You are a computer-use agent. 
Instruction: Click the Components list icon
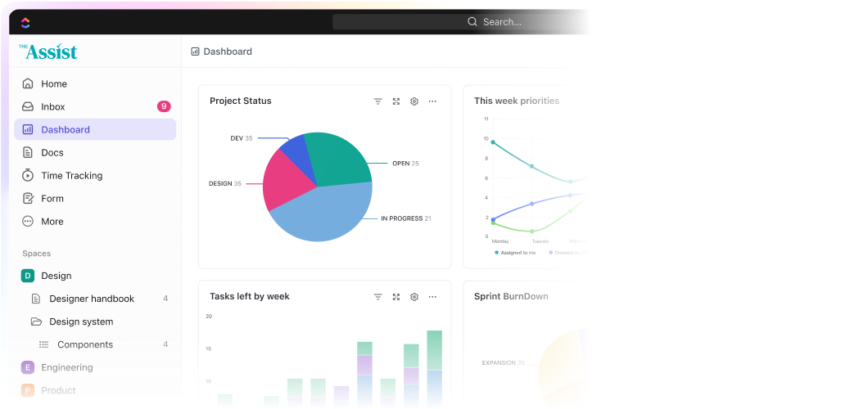pos(43,344)
